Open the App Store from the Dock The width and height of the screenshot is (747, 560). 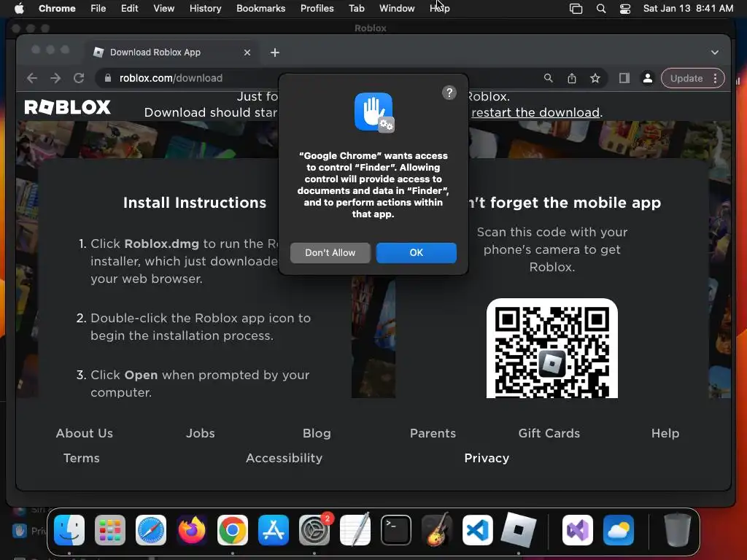(x=274, y=530)
